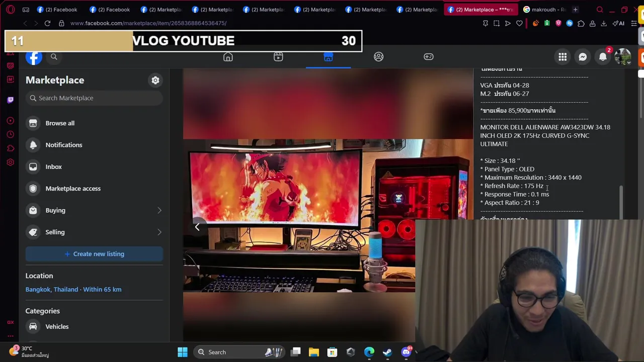Take snapshot with camera icon in toolbar
644x362 pixels.
[497, 23]
